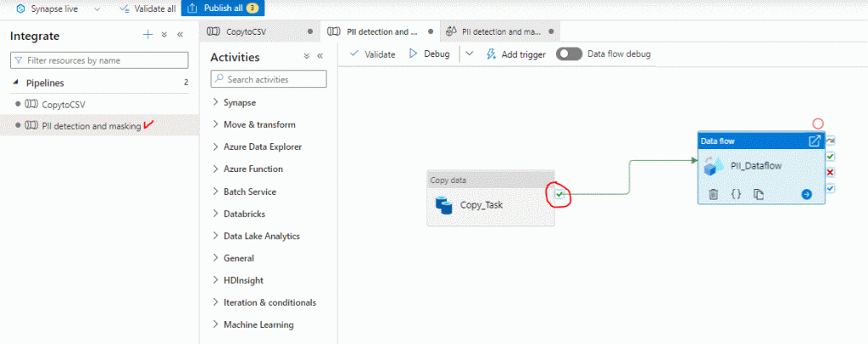Screen dimensions: 868x344
Task: Expand all activity groups in Activities pane
Action: tap(307, 57)
